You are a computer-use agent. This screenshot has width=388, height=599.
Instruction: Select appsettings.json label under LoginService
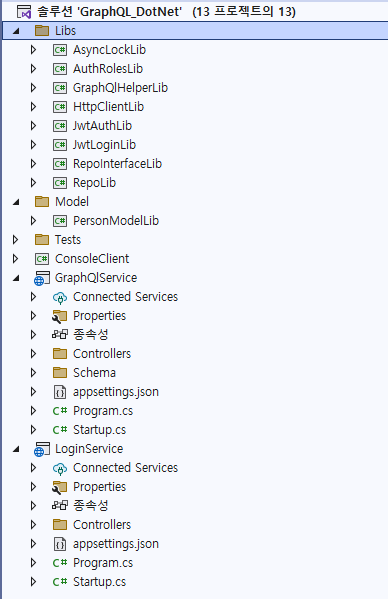pyautogui.click(x=116, y=544)
